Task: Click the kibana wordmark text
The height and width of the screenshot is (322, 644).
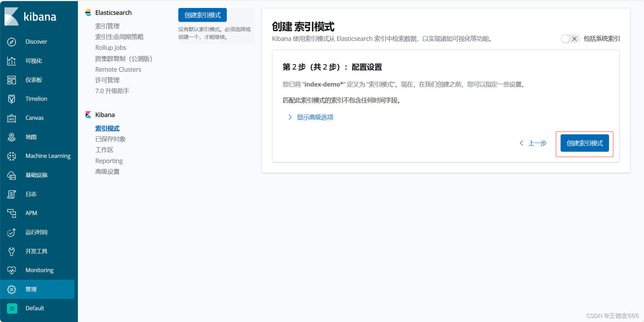Action: tap(40, 17)
